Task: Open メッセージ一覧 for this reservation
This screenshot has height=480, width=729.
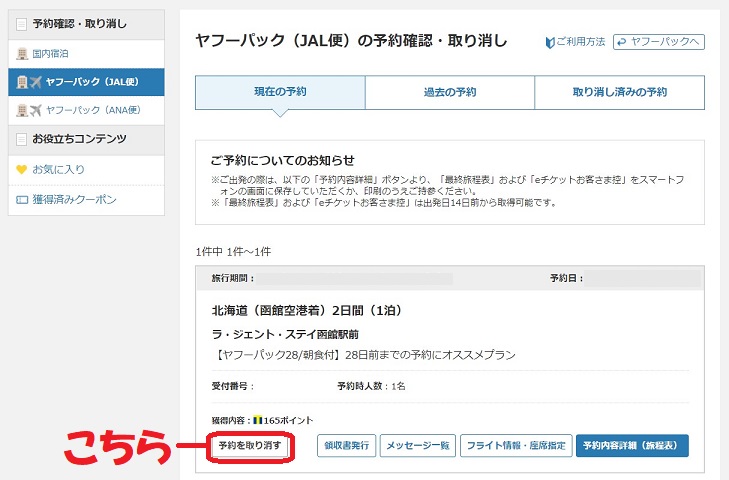Action: pyautogui.click(x=418, y=446)
